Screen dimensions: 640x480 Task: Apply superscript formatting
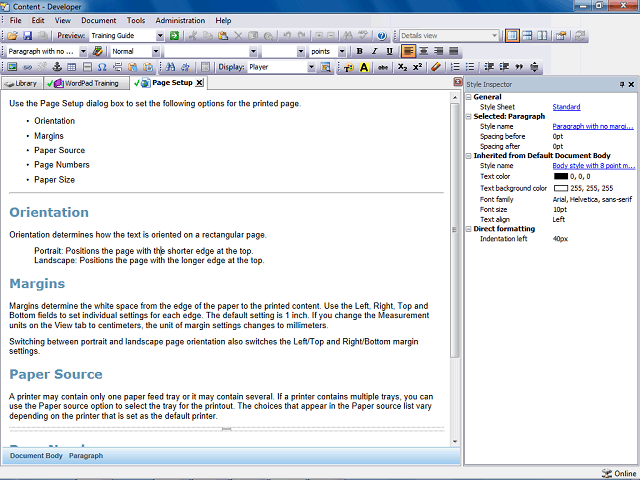[x=417, y=67]
